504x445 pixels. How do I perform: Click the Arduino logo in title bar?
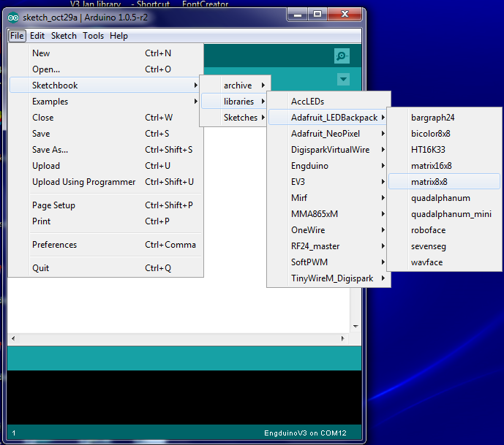tap(13, 18)
